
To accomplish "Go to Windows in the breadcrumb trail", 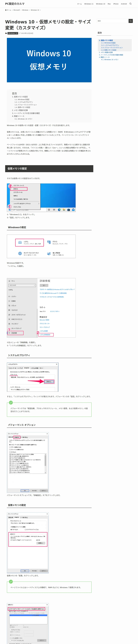I will pos(25,10).
